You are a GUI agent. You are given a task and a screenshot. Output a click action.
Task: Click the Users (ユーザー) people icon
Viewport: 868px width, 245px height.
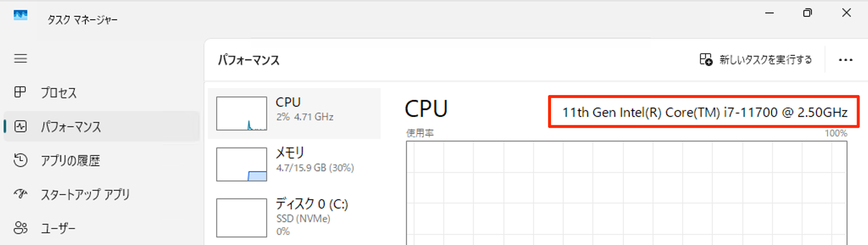[20, 228]
